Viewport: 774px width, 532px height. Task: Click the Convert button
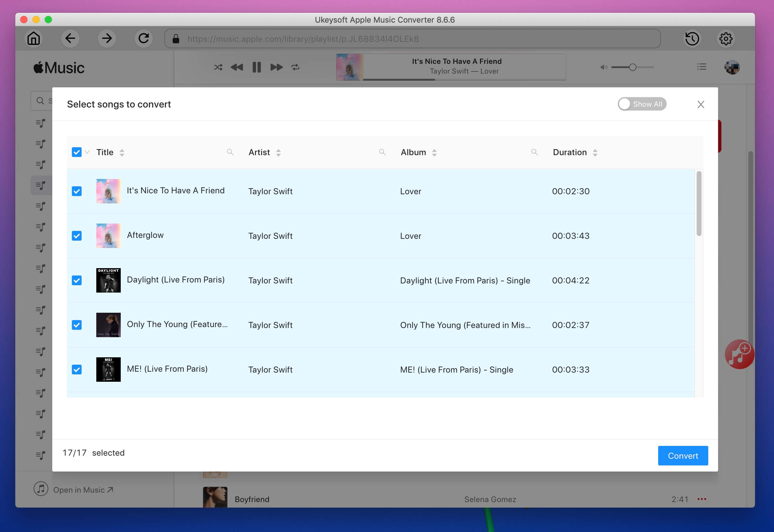pyautogui.click(x=683, y=456)
